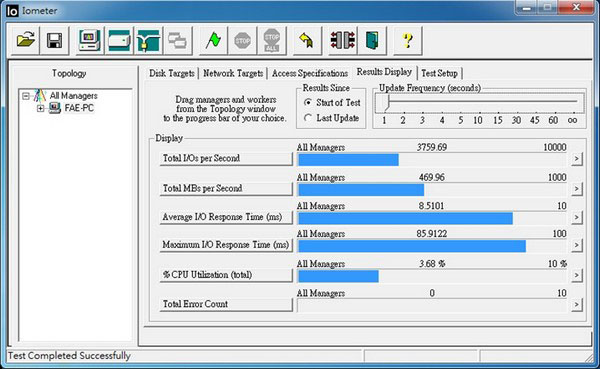The image size is (600, 369).
Task: Select FAE-PC in Topology tree
Action: pyautogui.click(x=79, y=108)
